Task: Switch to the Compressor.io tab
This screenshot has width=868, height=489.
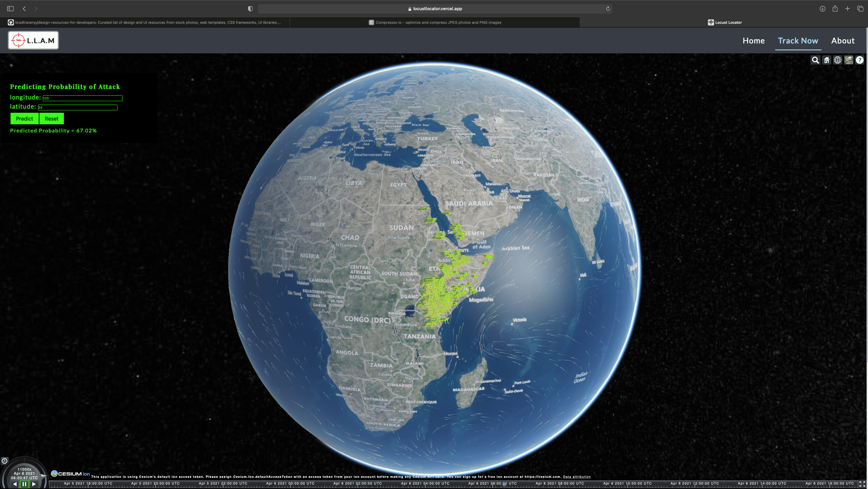Action: click(x=435, y=22)
